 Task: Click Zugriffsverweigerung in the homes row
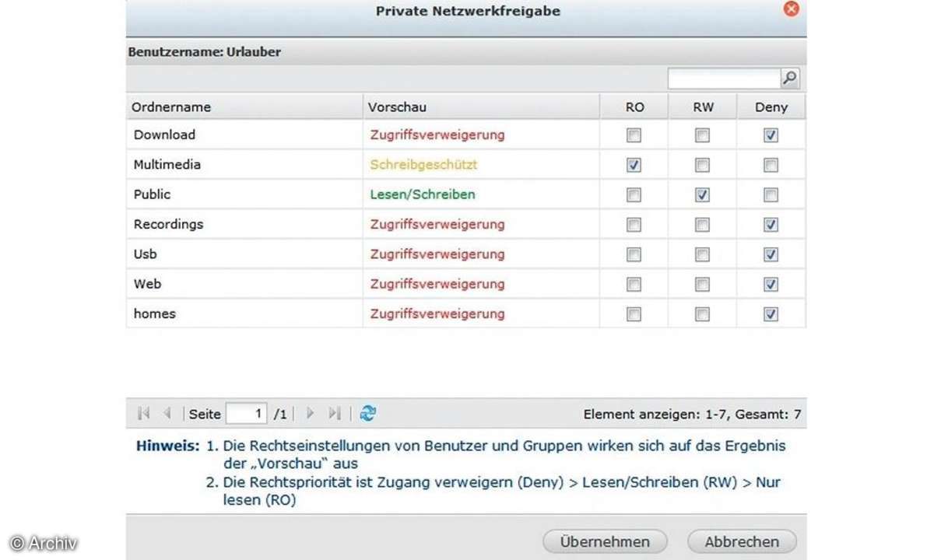pos(437,314)
